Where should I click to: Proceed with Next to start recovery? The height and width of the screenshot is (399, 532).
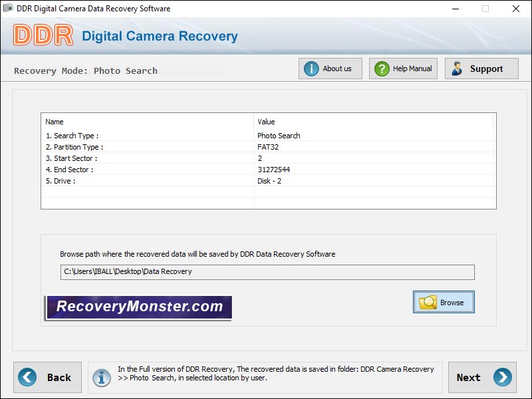[482, 378]
